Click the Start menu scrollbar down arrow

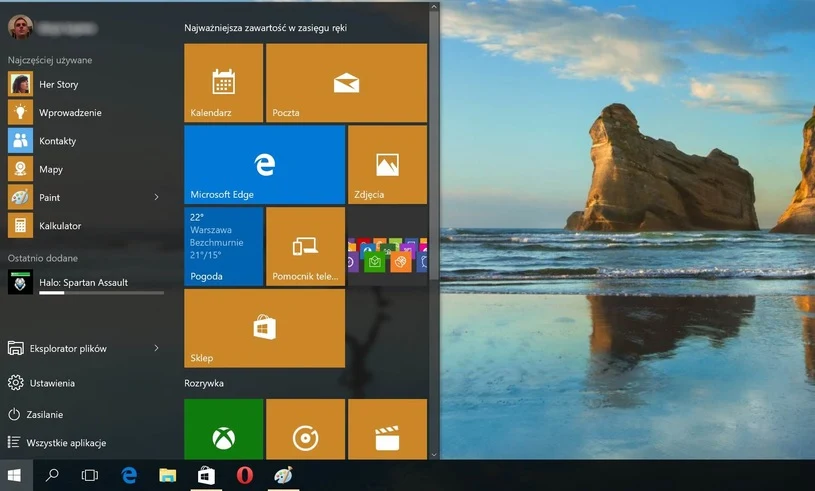pos(434,455)
